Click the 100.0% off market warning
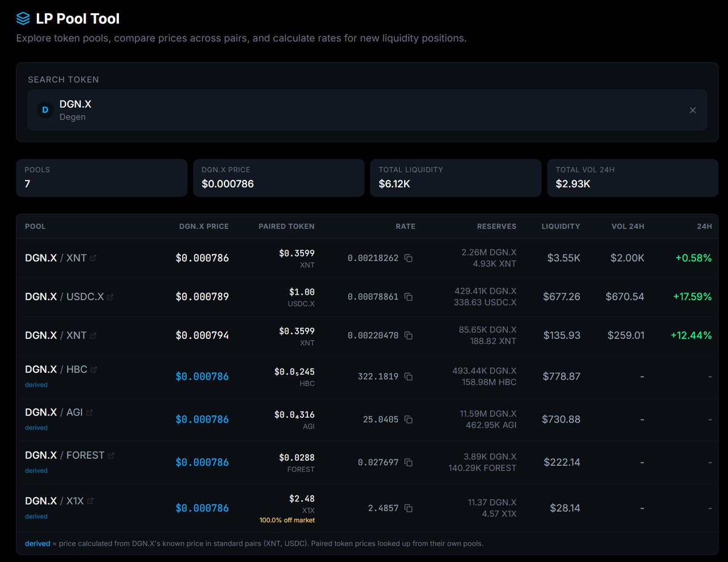The height and width of the screenshot is (562, 728). 287,520
